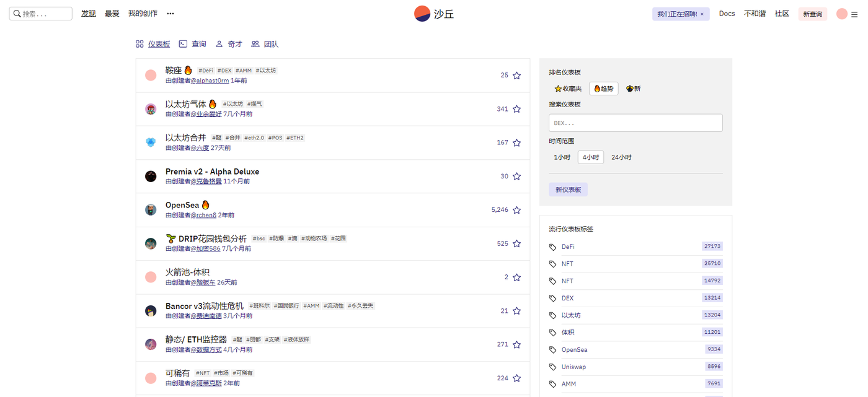Switch to the 团队 tab

(x=265, y=44)
